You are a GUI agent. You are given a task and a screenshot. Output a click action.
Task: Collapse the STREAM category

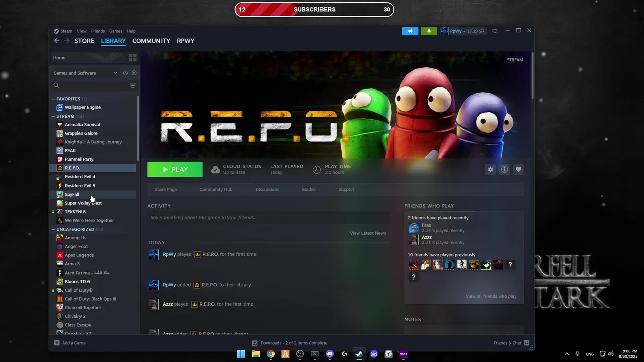pos(53,116)
